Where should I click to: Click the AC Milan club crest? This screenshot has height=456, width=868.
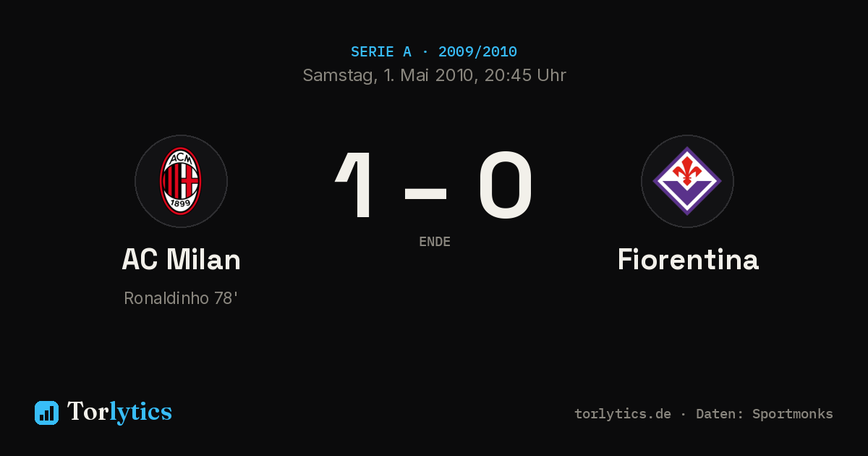pyautogui.click(x=181, y=181)
